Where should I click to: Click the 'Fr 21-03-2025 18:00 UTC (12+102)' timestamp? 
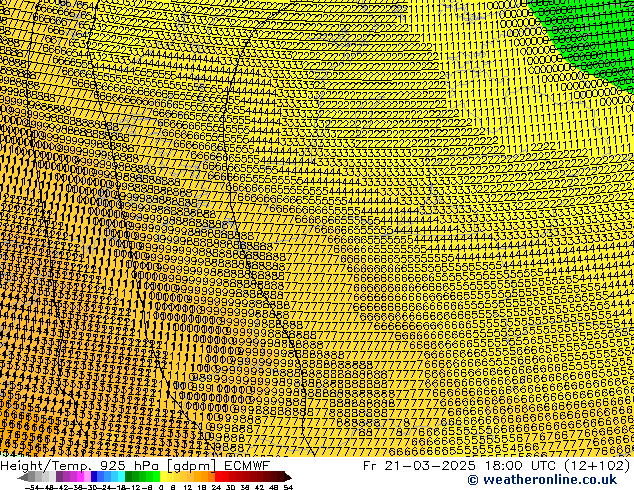497,466
